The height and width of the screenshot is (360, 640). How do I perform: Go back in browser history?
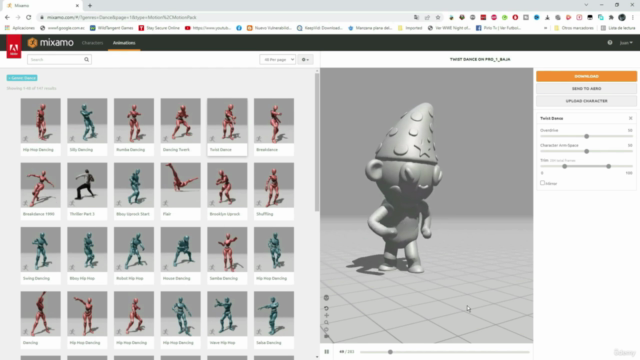(x=7, y=18)
